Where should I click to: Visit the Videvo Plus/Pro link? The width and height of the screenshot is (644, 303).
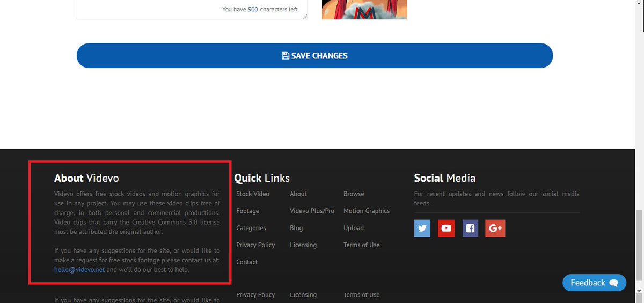pos(312,211)
